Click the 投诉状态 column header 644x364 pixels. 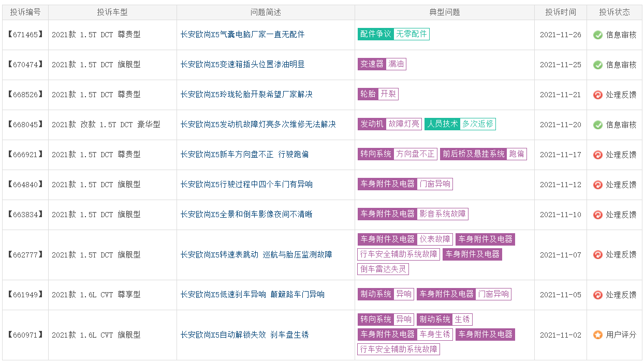614,12
